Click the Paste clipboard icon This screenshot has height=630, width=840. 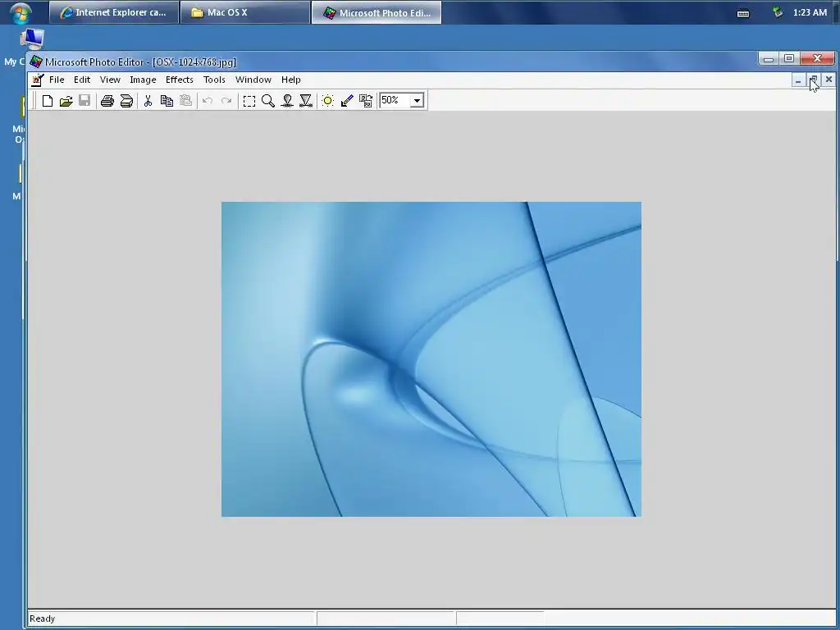click(x=185, y=101)
